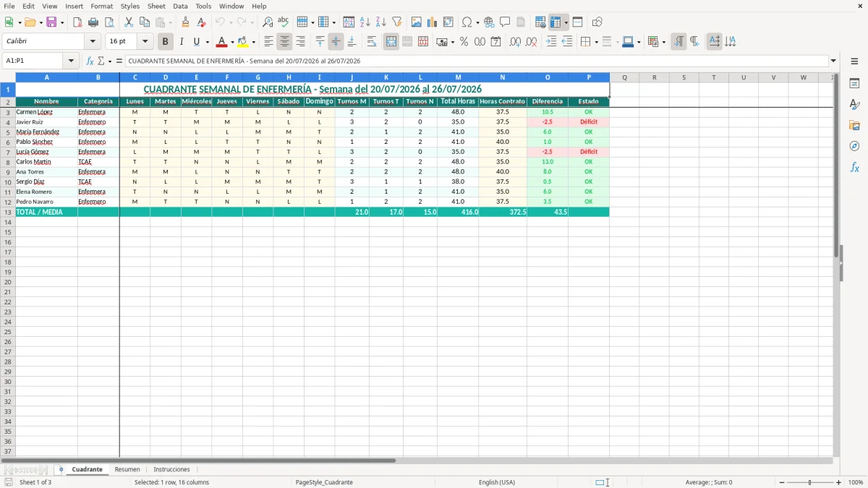Screen dimensions: 868x488
Task: Toggle Center Horizontally alignment
Action: click(284, 42)
